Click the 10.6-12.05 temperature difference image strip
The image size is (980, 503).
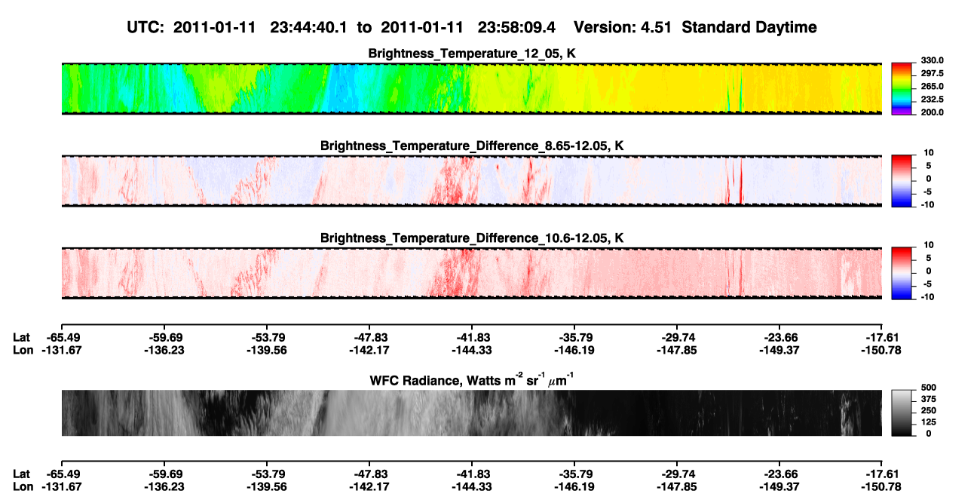471,272
